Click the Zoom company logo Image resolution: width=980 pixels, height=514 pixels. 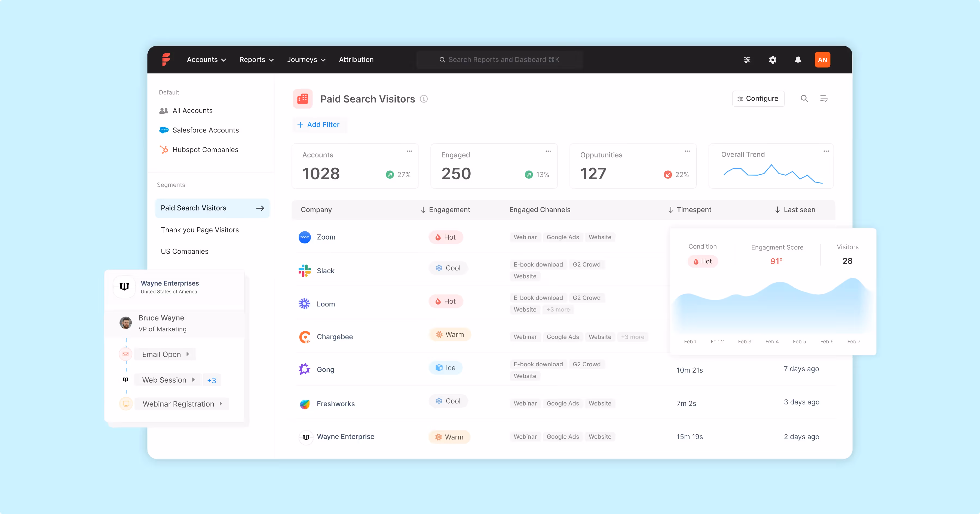pyautogui.click(x=304, y=237)
